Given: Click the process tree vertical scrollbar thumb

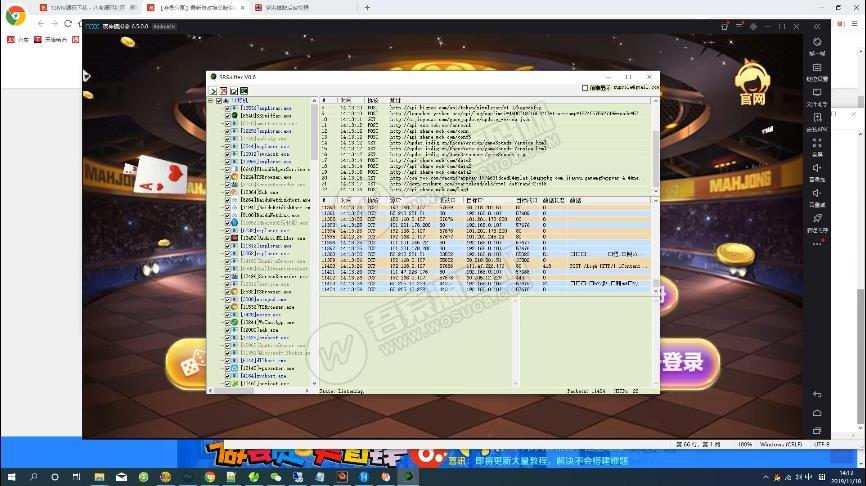Looking at the screenshot, I should pyautogui.click(x=314, y=133).
